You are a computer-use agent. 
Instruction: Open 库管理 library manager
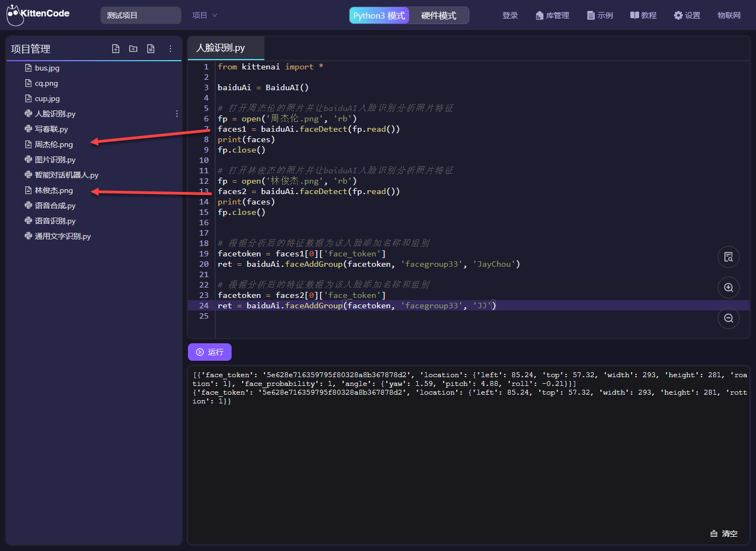point(552,15)
